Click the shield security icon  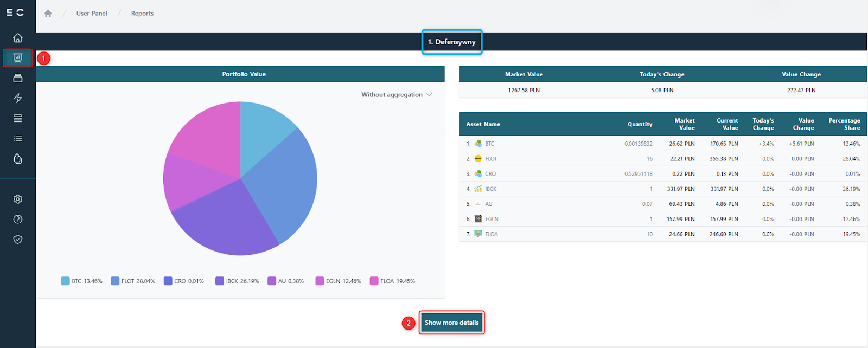pyautogui.click(x=18, y=239)
